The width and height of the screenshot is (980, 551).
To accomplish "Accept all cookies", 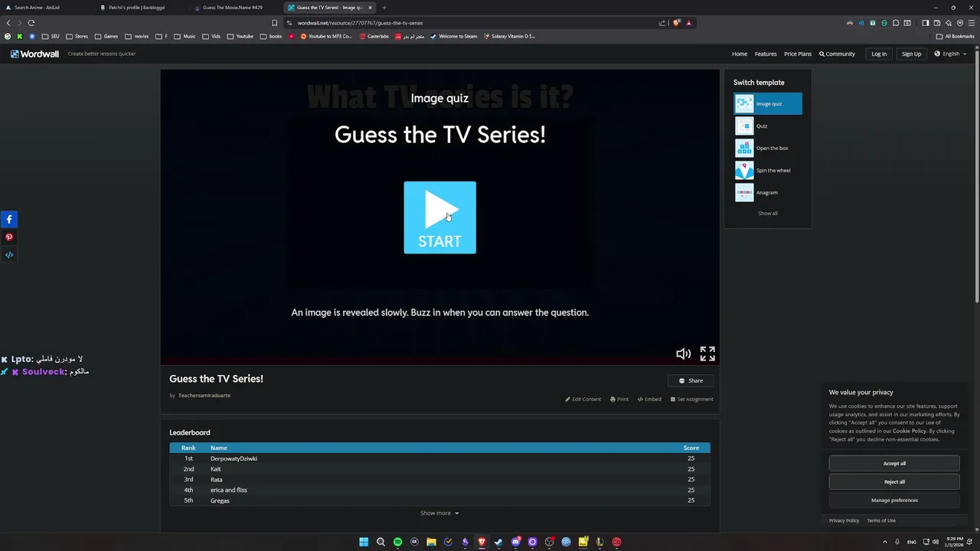I will 894,463.
